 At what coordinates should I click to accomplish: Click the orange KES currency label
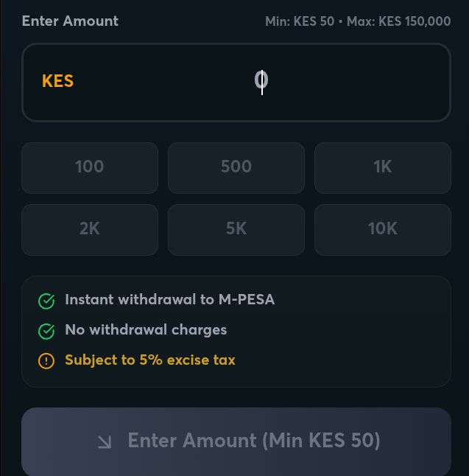coord(57,81)
